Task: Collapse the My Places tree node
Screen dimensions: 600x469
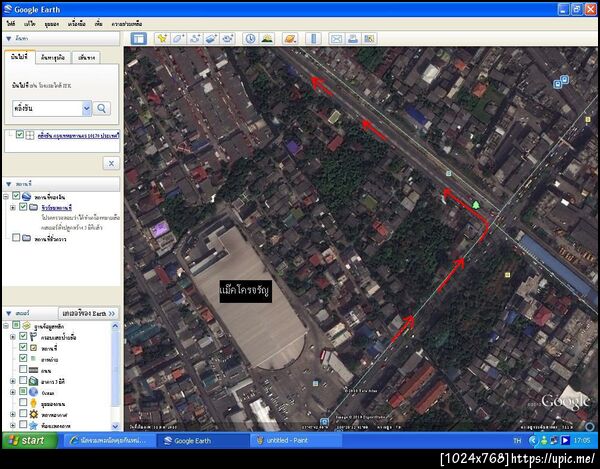Action: click(x=6, y=197)
